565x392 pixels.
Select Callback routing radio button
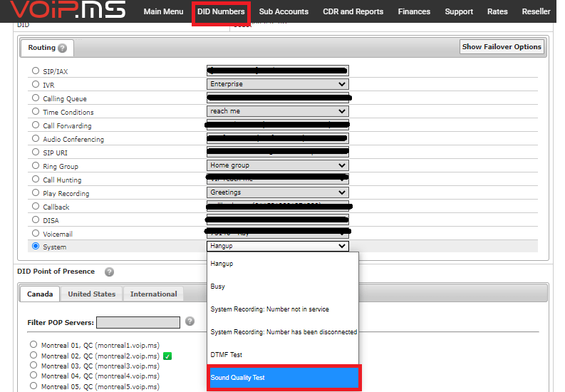click(x=36, y=206)
